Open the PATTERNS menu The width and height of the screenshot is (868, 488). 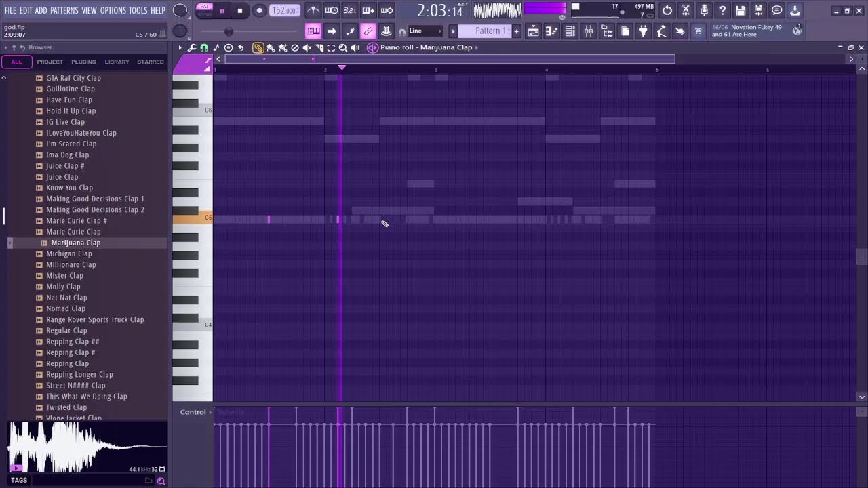click(x=64, y=10)
